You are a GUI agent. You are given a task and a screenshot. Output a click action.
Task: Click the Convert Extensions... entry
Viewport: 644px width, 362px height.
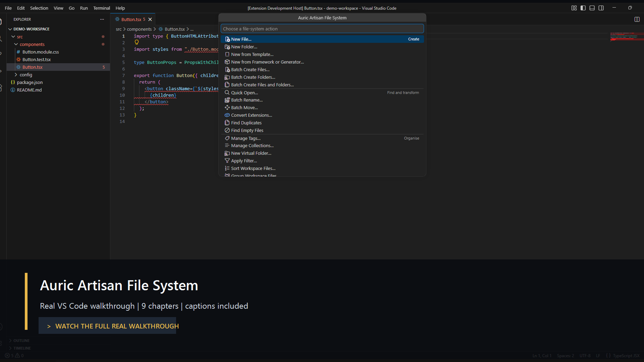tap(322, 115)
